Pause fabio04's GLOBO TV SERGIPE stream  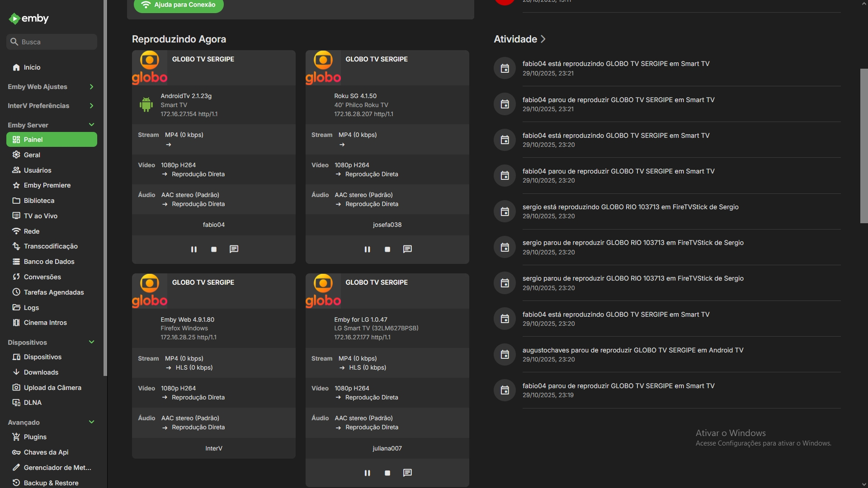click(194, 249)
